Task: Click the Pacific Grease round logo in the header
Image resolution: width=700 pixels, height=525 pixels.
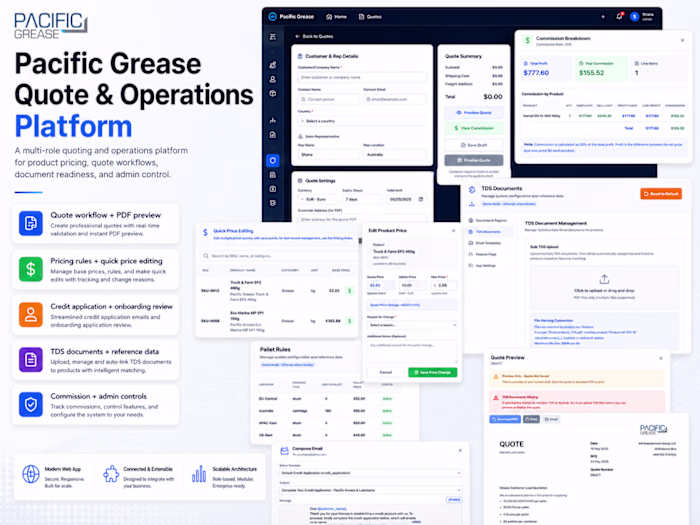Action: click(x=272, y=17)
